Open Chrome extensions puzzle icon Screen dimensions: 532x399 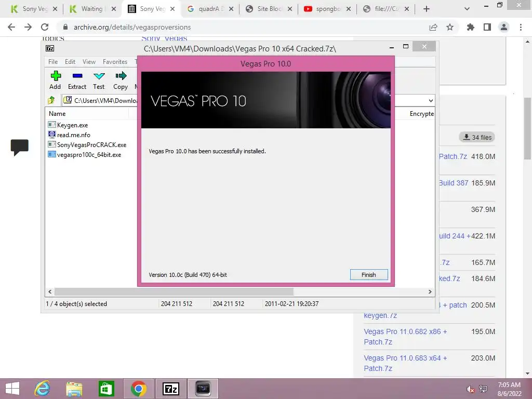point(471,27)
